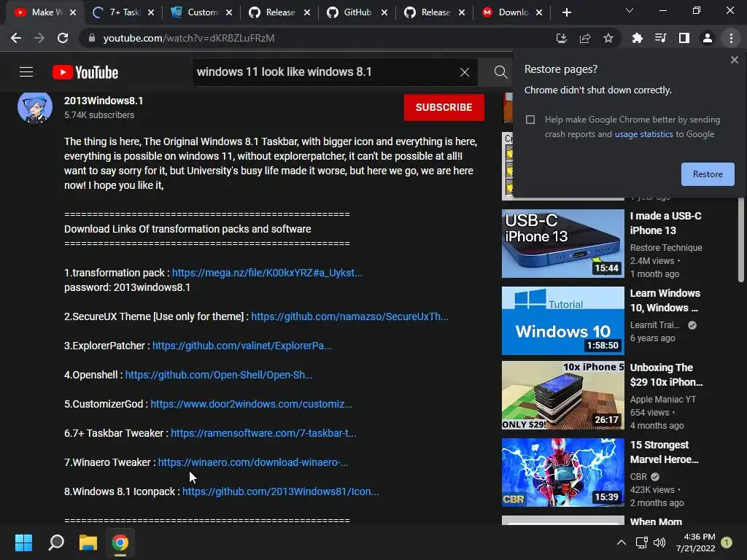Open the Chrome extensions puzzle icon
747x560 pixels.
coord(638,38)
